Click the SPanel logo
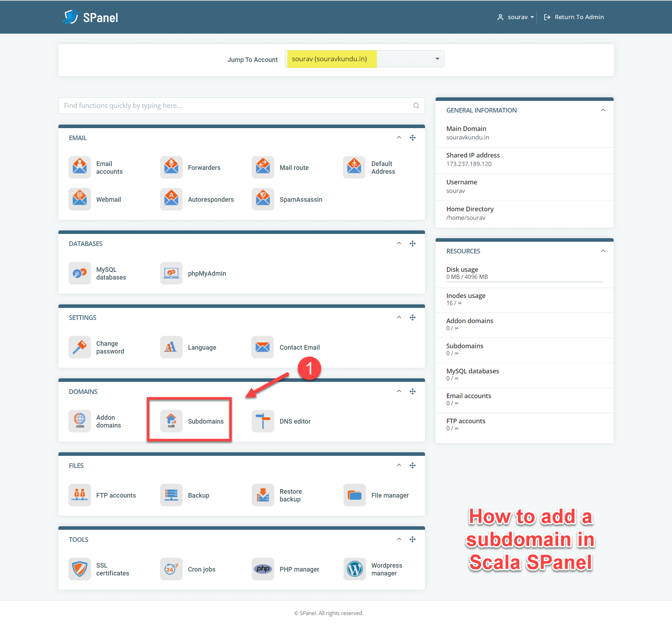 coord(91,17)
